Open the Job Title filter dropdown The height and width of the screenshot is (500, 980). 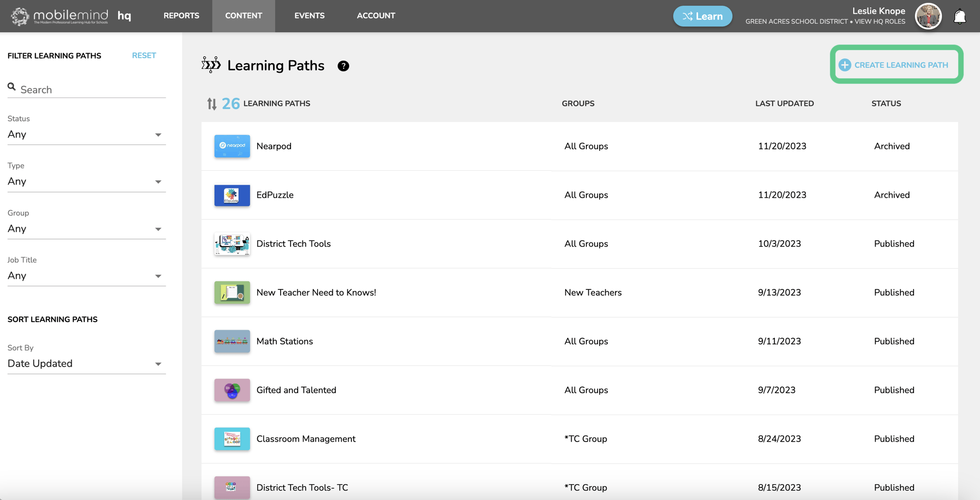86,276
